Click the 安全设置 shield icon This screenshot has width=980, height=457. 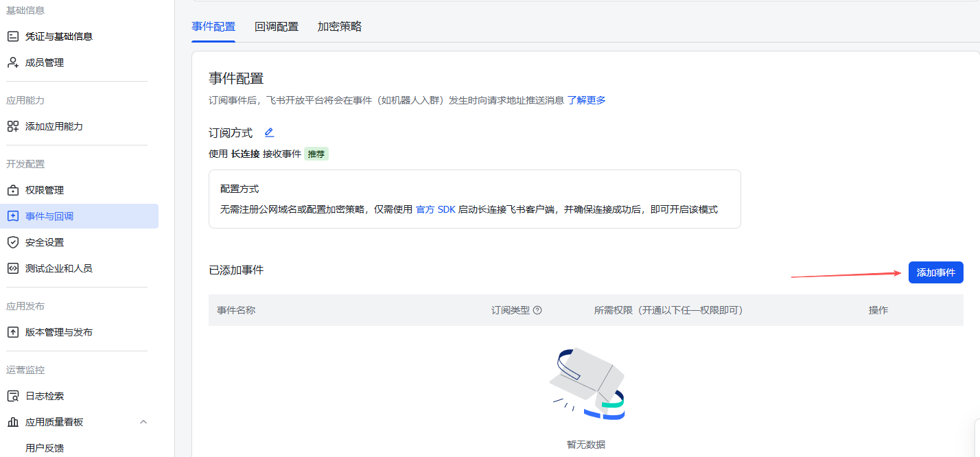[x=12, y=242]
